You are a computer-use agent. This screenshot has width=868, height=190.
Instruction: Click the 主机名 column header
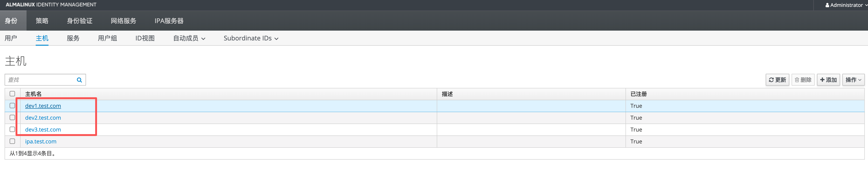(x=33, y=94)
